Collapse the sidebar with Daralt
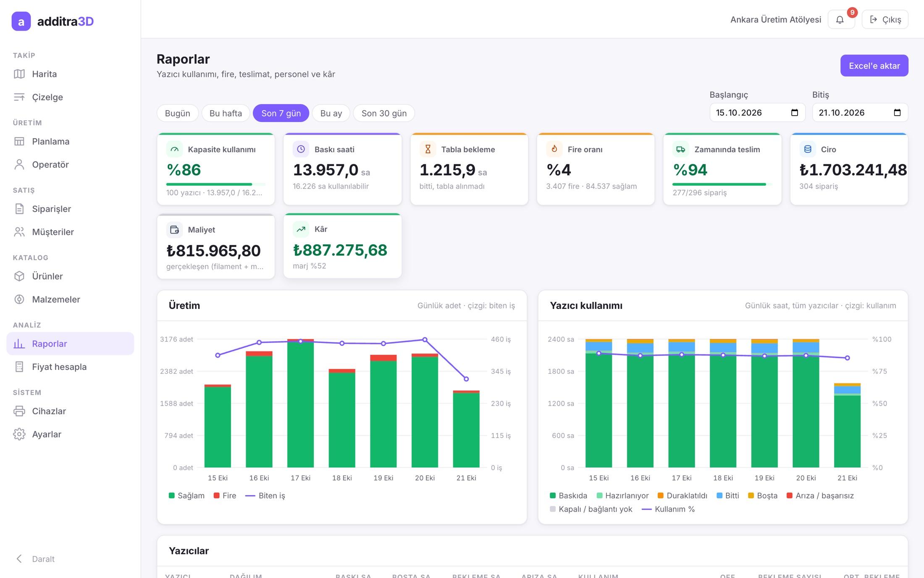Viewport: 924px width, 578px height. (x=35, y=559)
